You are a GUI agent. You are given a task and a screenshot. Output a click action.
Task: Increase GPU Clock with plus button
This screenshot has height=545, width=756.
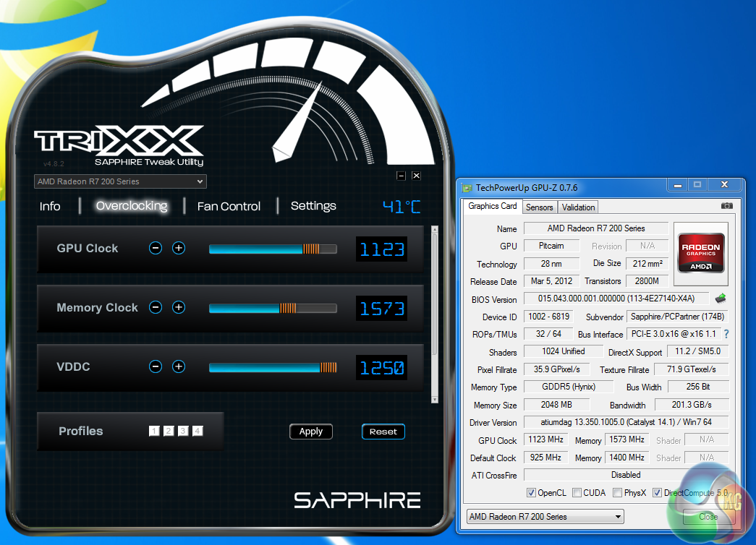tap(179, 248)
